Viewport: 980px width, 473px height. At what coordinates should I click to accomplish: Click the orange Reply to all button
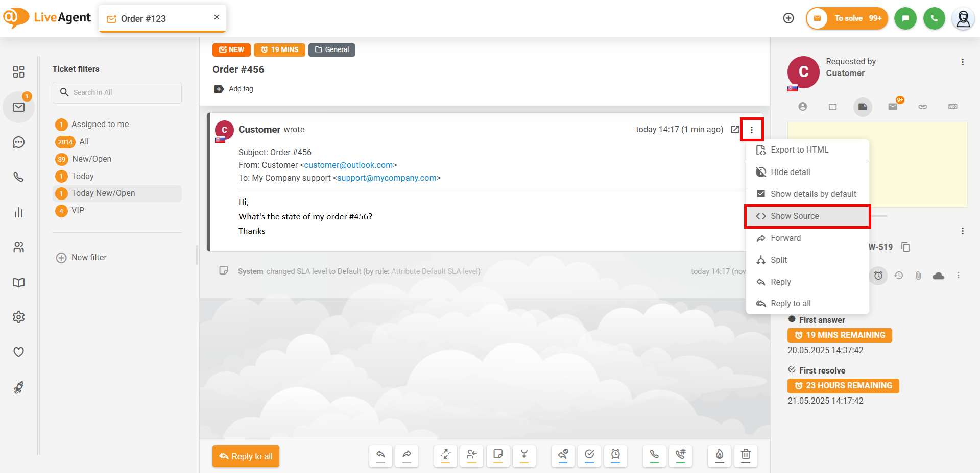click(246, 456)
